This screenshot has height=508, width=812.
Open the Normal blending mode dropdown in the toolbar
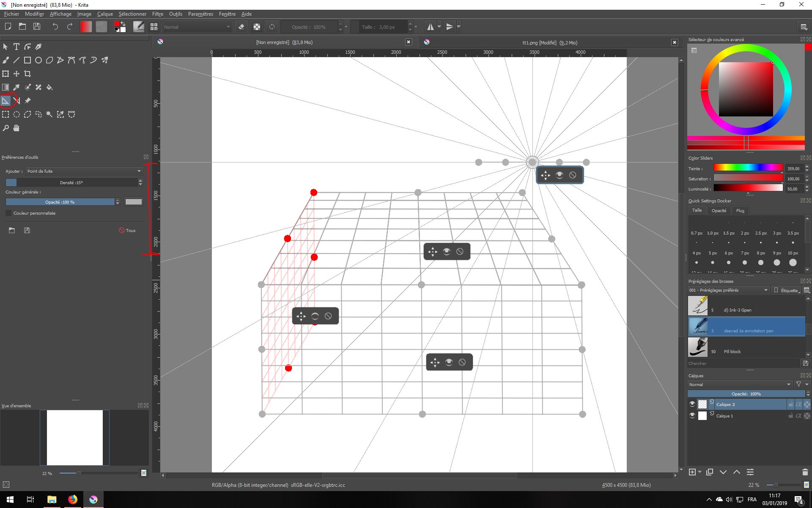197,27
